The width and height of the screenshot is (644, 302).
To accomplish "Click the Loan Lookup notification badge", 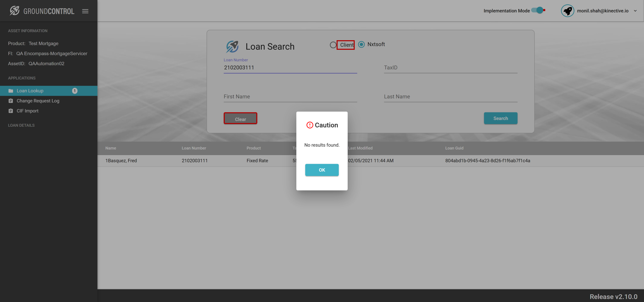I will pyautogui.click(x=75, y=91).
